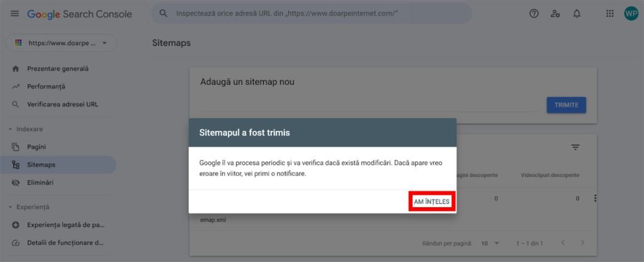This screenshot has width=644, height=262.
Task: Open Experiența legată de pagină
Action: point(66,225)
